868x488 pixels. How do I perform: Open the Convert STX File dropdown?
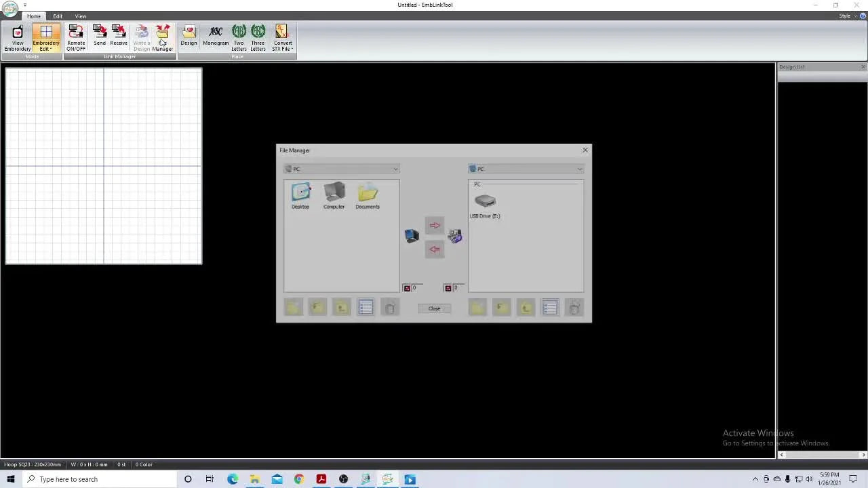click(x=283, y=39)
